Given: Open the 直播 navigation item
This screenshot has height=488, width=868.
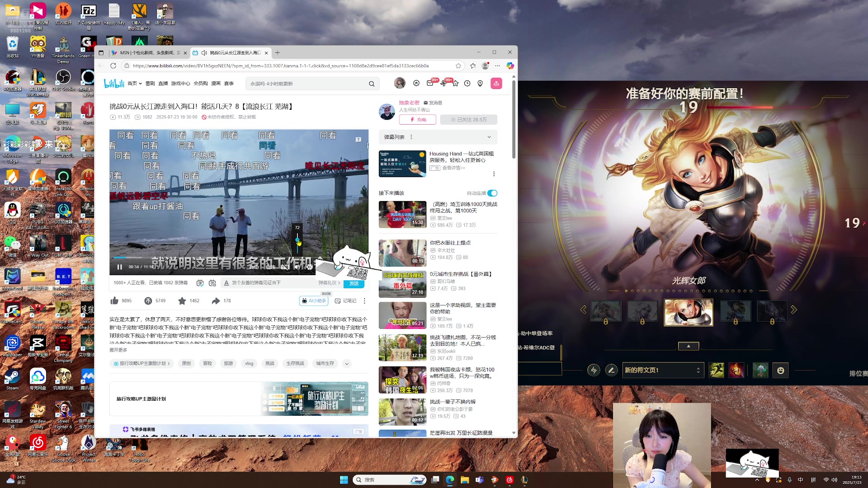Looking at the screenshot, I should 163,84.
